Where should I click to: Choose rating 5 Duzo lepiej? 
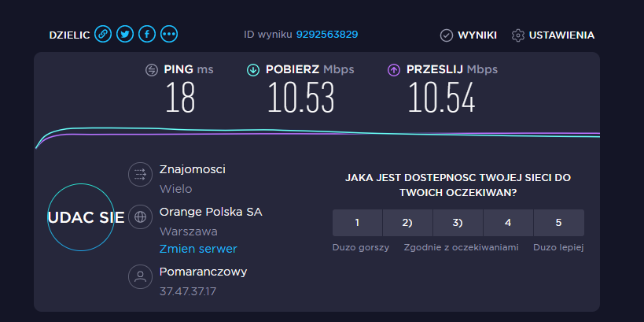tap(558, 223)
